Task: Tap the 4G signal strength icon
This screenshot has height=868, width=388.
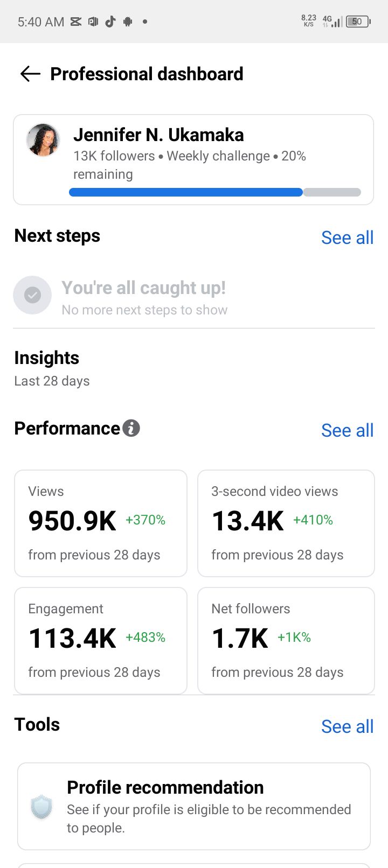Action: [x=332, y=22]
